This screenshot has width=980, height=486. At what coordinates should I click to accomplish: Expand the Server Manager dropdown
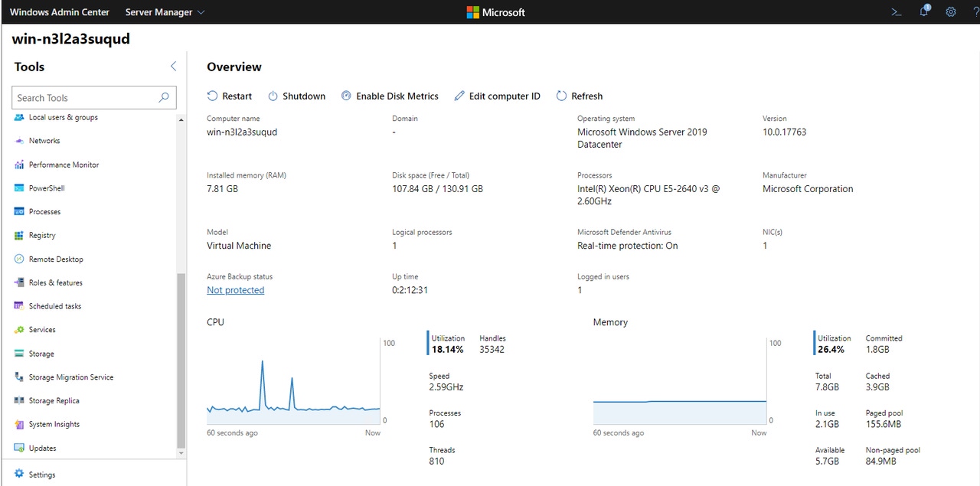click(164, 11)
